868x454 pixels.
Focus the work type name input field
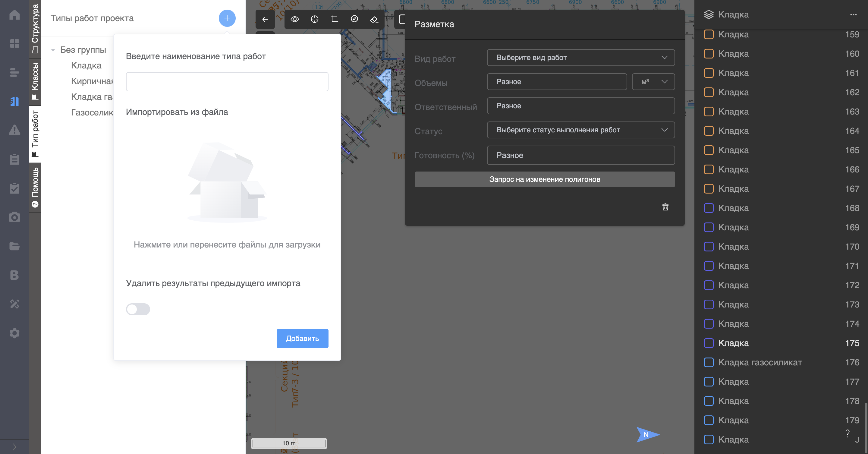click(227, 82)
